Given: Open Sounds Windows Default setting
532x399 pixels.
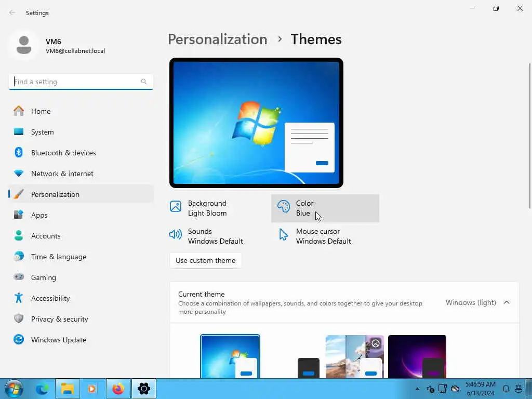Looking at the screenshot, I should point(217,236).
